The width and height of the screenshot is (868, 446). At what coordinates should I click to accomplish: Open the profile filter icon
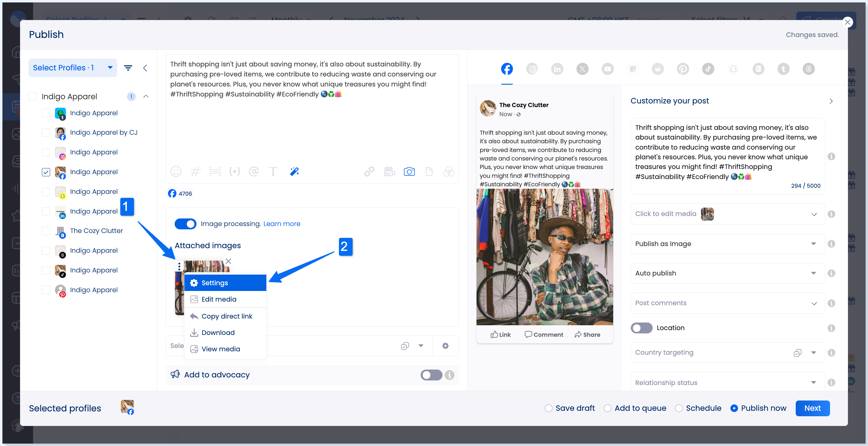128,68
